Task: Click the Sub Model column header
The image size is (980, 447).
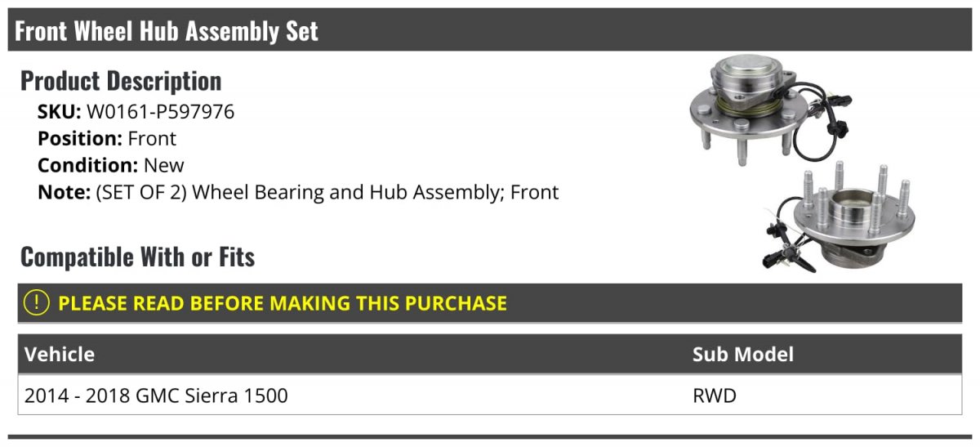Action: [x=743, y=354]
